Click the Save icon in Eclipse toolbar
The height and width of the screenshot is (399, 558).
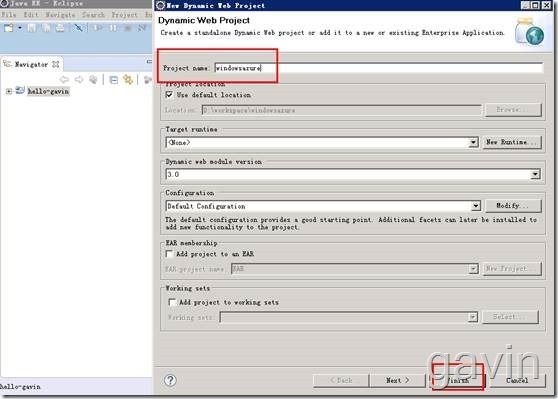point(32,28)
